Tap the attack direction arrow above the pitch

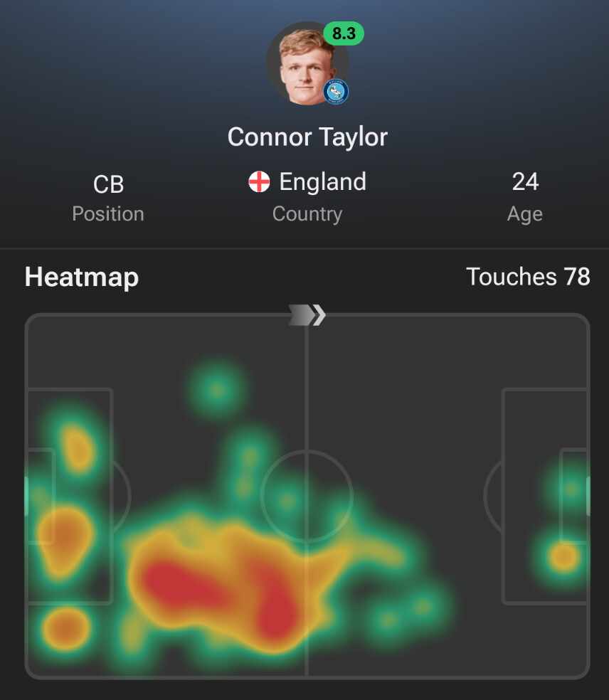pyautogui.click(x=307, y=315)
